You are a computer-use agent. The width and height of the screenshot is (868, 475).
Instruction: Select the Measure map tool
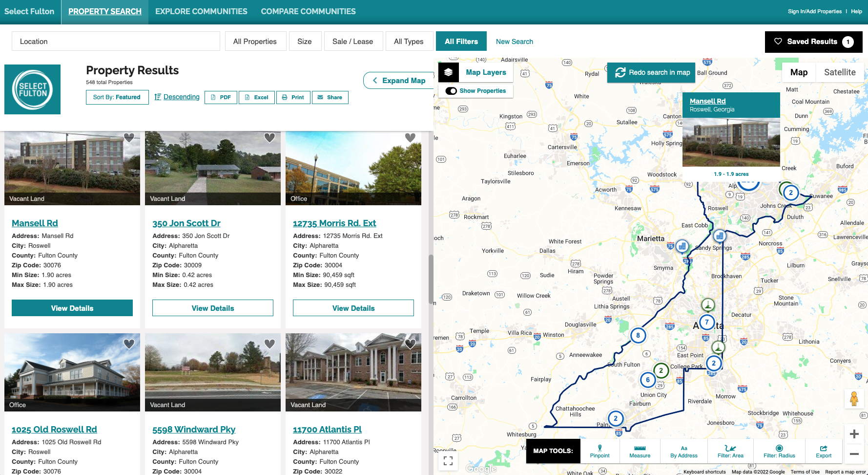(640, 451)
